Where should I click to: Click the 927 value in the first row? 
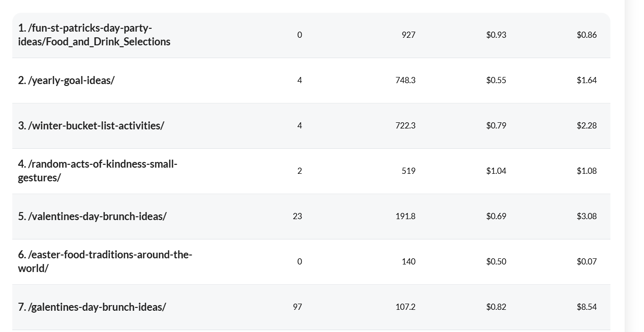point(408,35)
